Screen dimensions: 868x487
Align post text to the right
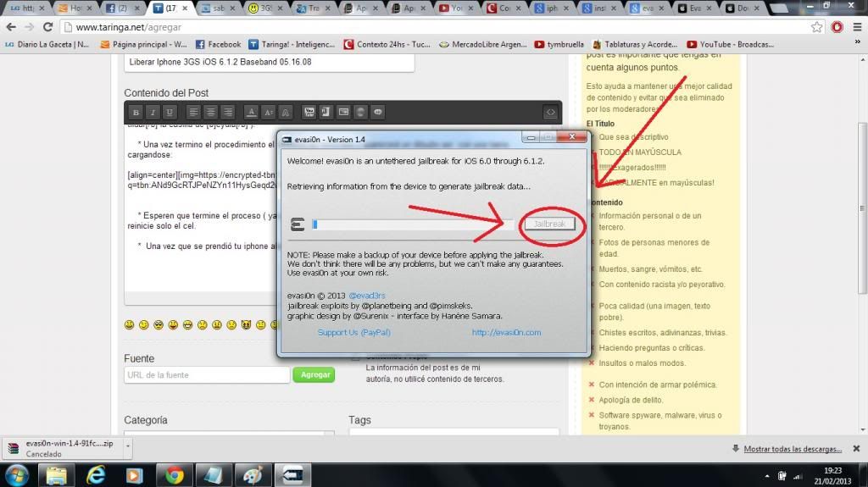pyautogui.click(x=227, y=113)
